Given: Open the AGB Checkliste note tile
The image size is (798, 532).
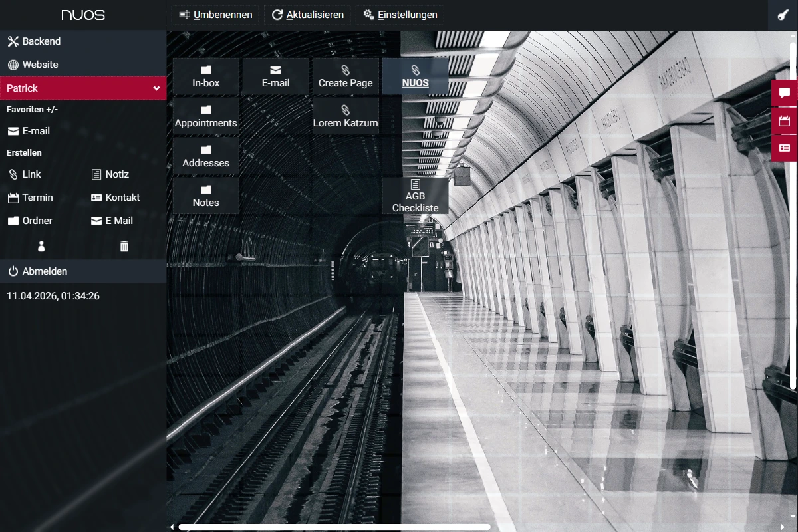Looking at the screenshot, I should coord(415,196).
